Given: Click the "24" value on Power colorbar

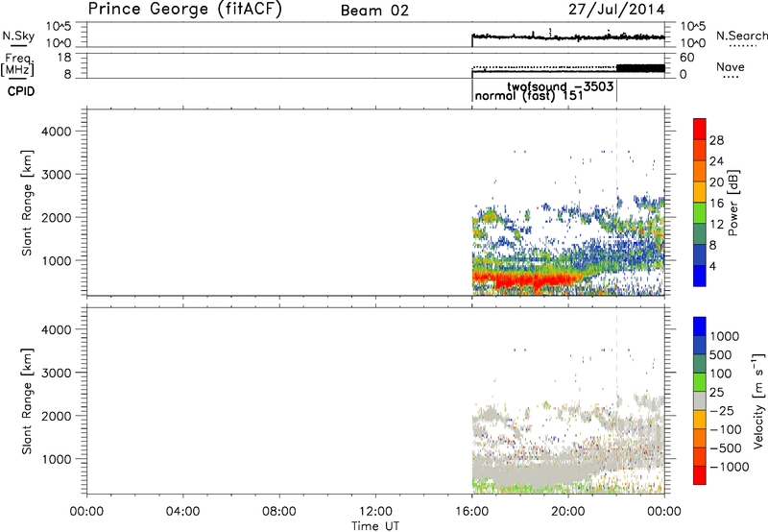Looking at the screenshot, I should click(716, 161).
